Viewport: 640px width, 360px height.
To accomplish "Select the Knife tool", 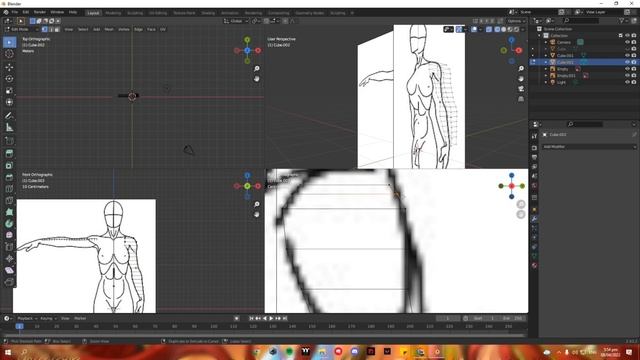I will point(9,200).
